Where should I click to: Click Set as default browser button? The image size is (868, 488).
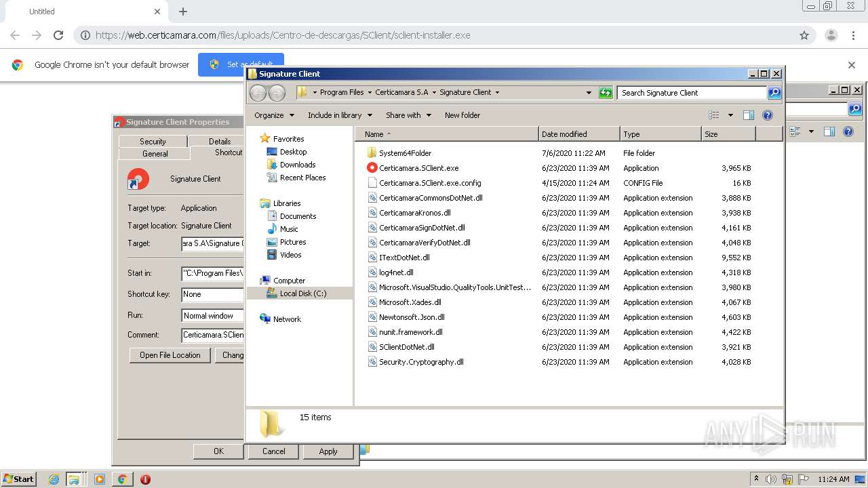click(241, 64)
